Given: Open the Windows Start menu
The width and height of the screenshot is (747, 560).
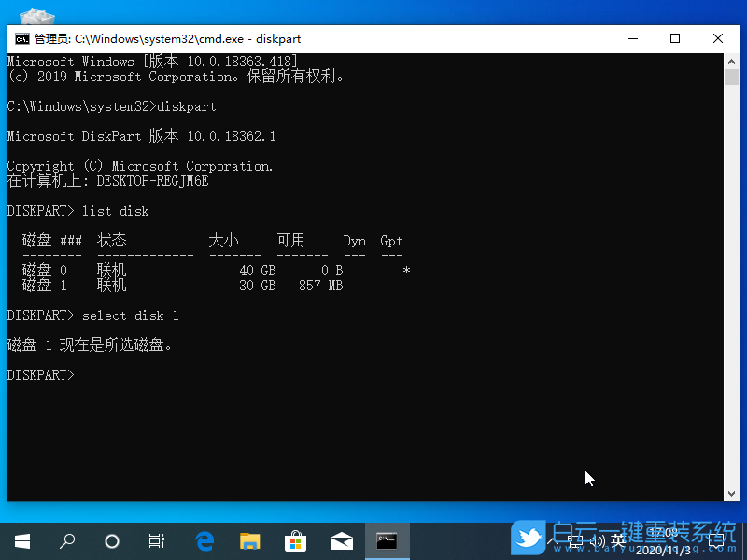Looking at the screenshot, I should tap(21, 540).
